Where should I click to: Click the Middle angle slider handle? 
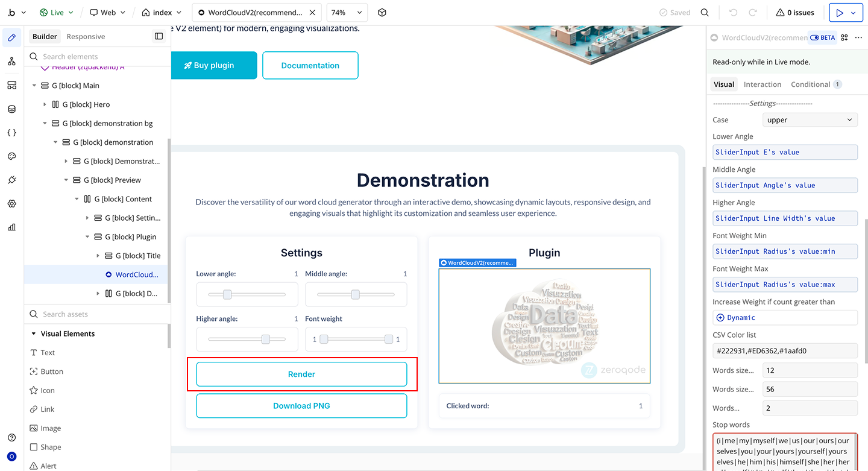(356, 294)
